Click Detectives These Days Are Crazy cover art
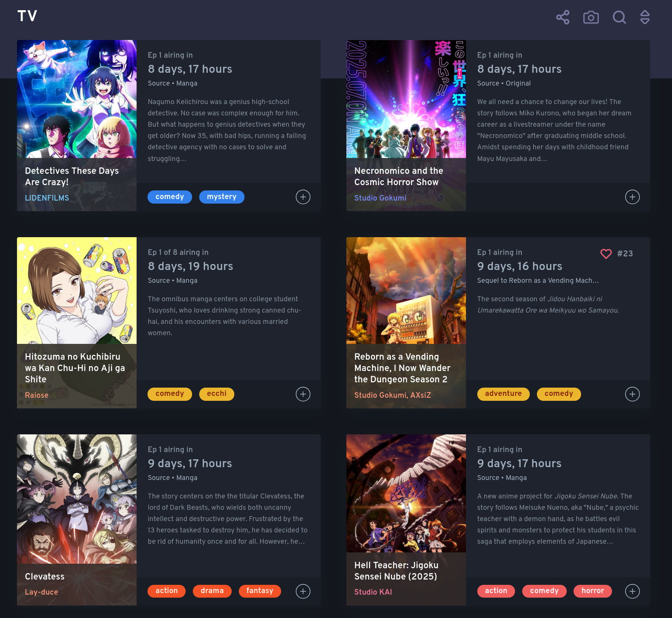 [77, 99]
